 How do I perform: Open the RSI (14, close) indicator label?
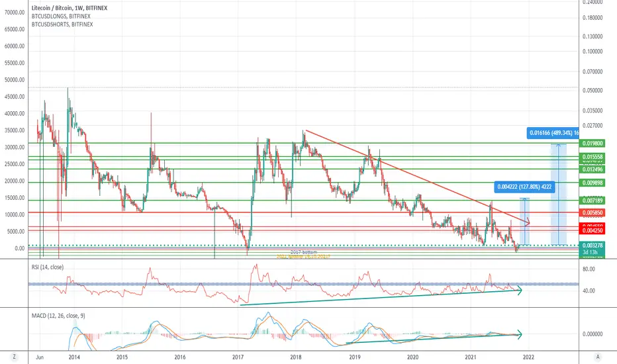(x=48, y=267)
